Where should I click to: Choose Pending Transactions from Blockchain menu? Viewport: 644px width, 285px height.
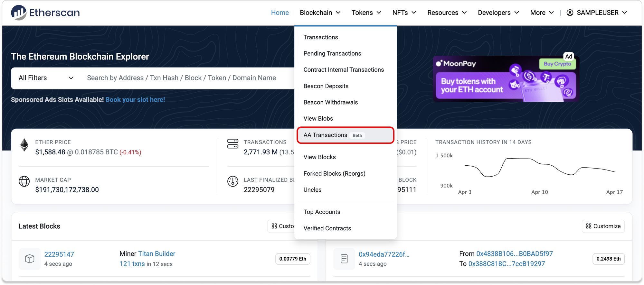pos(332,53)
